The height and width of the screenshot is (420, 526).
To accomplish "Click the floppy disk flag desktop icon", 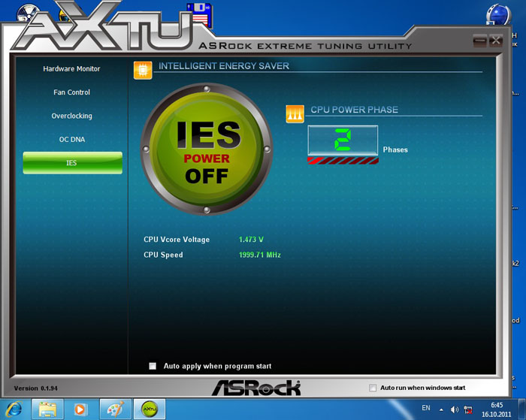I will tap(200, 14).
